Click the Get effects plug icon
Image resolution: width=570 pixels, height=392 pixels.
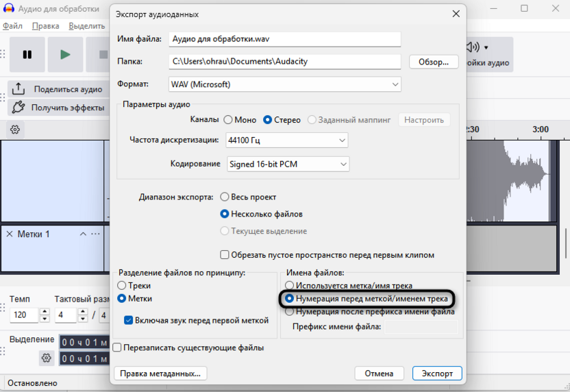click(18, 108)
